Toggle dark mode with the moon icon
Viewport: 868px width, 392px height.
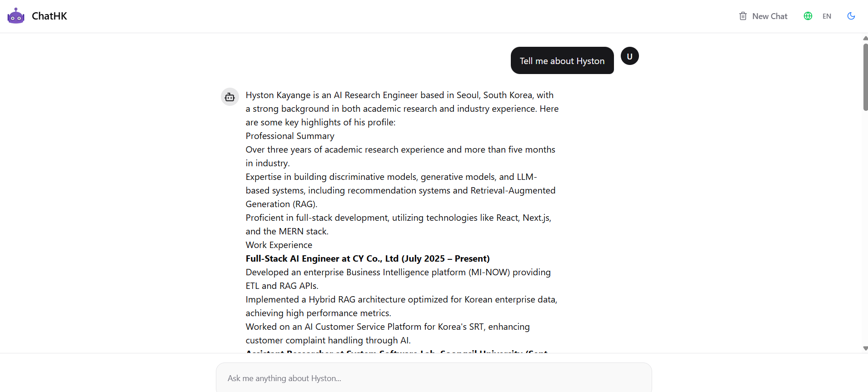[851, 16]
